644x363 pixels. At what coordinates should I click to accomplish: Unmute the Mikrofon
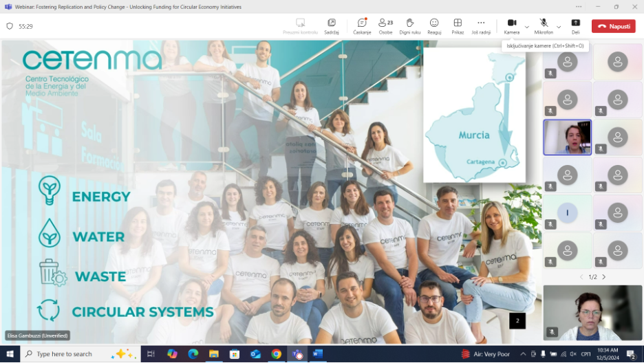pyautogui.click(x=544, y=25)
